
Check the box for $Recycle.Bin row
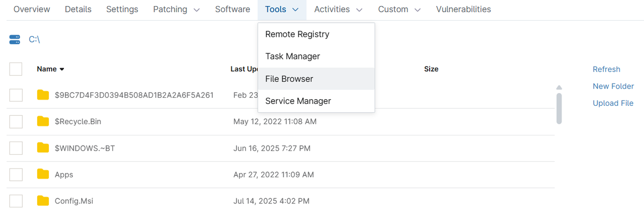tap(16, 121)
